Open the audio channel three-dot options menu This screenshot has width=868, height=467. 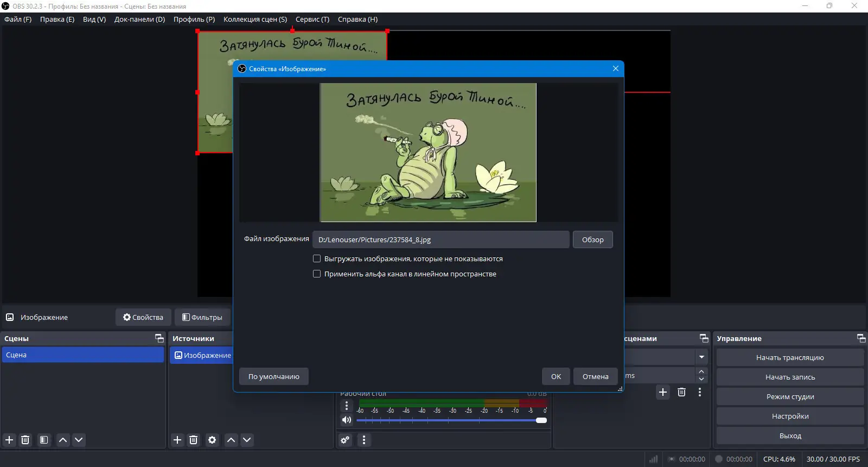tap(347, 406)
